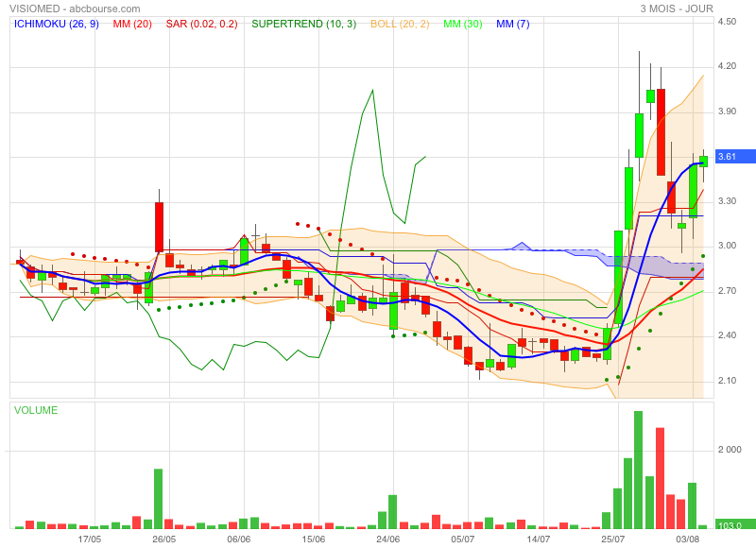Click the VOLUME panel label

coord(36,410)
